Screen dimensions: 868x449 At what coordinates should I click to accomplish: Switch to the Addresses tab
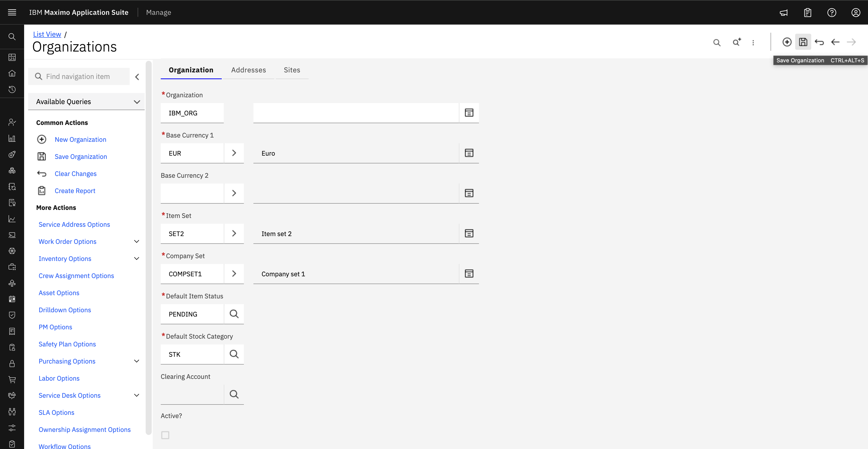point(249,70)
